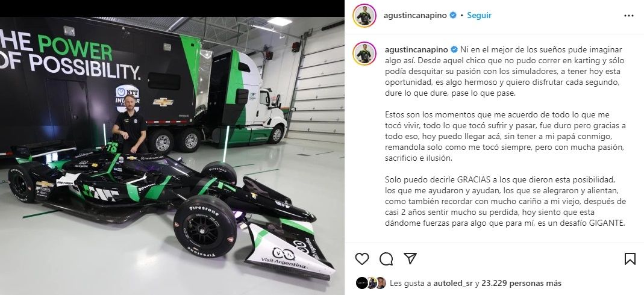Click the Seguir follow button

tap(479, 15)
